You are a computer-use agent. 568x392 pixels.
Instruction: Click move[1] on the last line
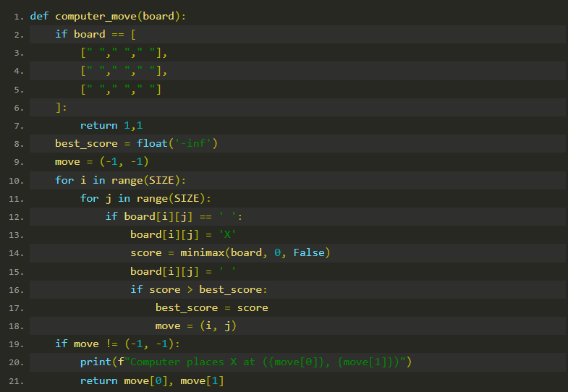click(x=202, y=380)
